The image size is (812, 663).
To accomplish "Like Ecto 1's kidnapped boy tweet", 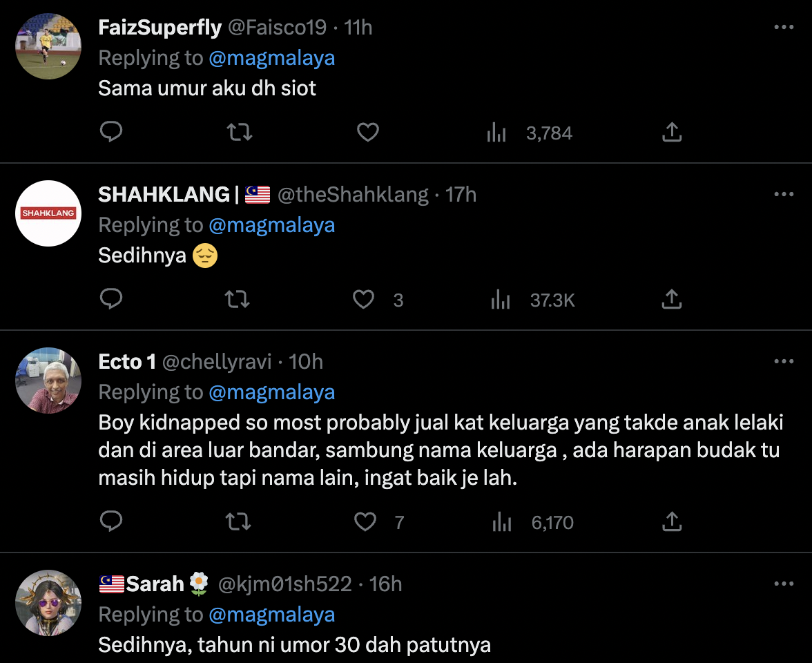I will 365,521.
